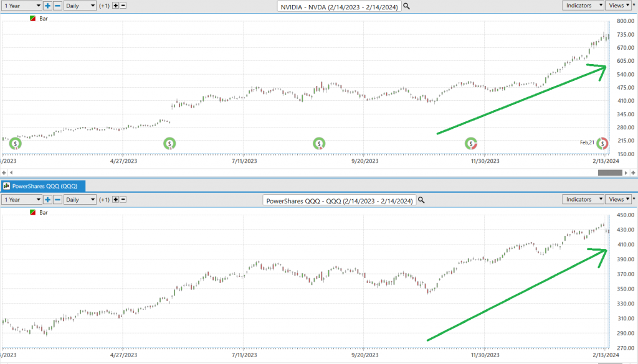
Task: Click the 800.00 price label on NVDA axis
Action: click(626, 21)
